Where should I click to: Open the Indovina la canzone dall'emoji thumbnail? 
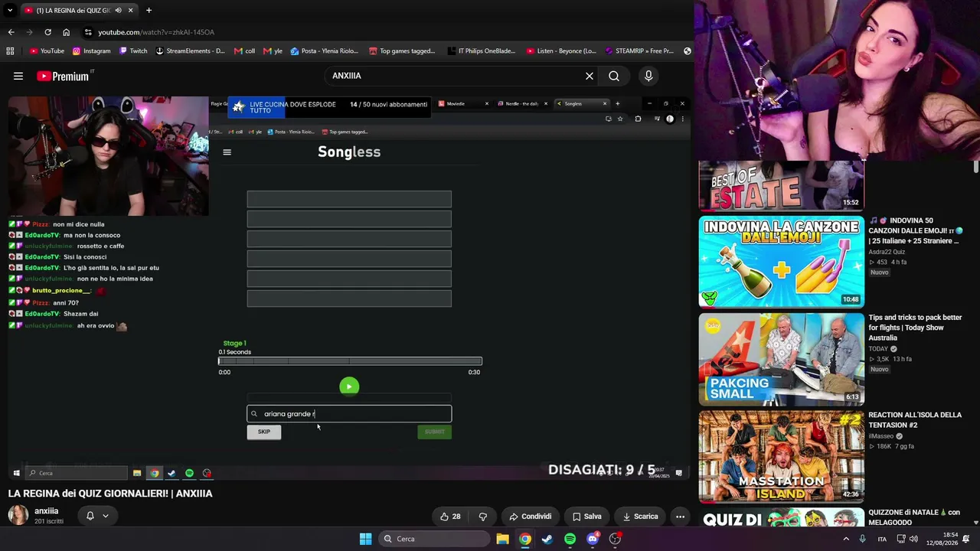coord(781,262)
